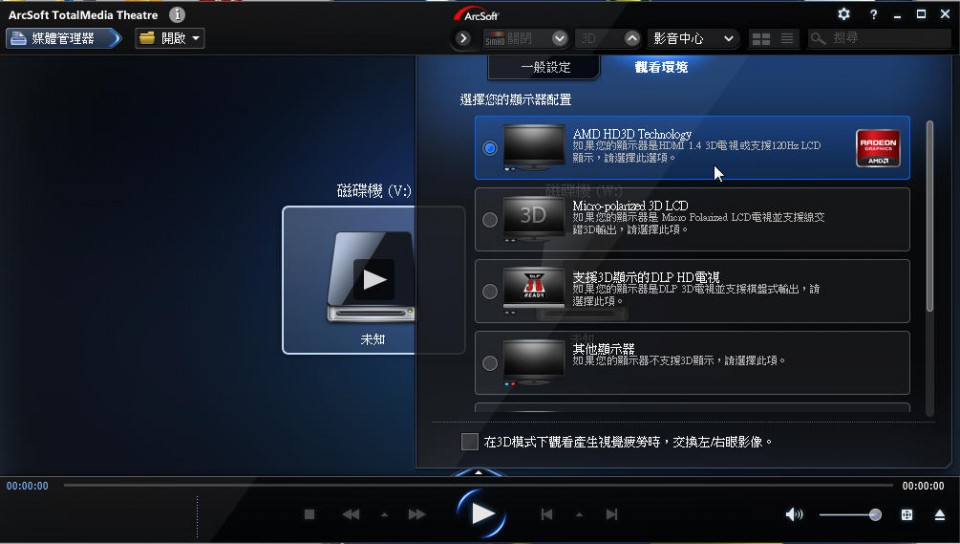Skip to next chapter
This screenshot has height=544, width=960.
(x=612, y=515)
